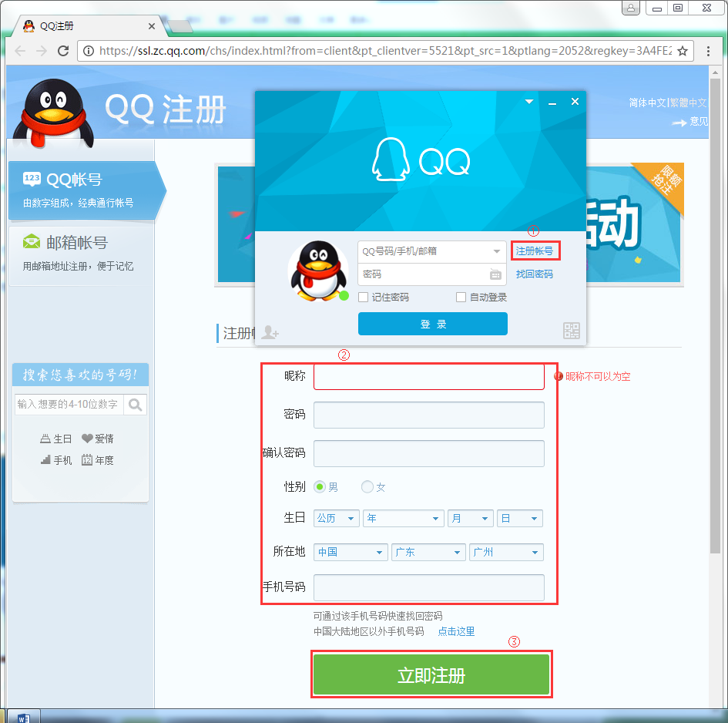Enable the 记住密码 checkbox
Image resolution: width=728 pixels, height=723 pixels.
364,298
